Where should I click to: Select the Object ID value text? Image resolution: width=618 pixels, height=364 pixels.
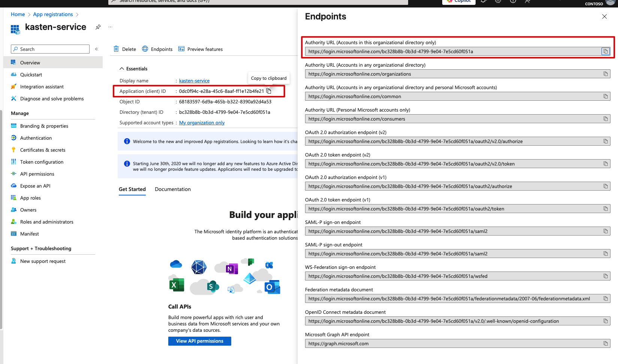(225, 101)
